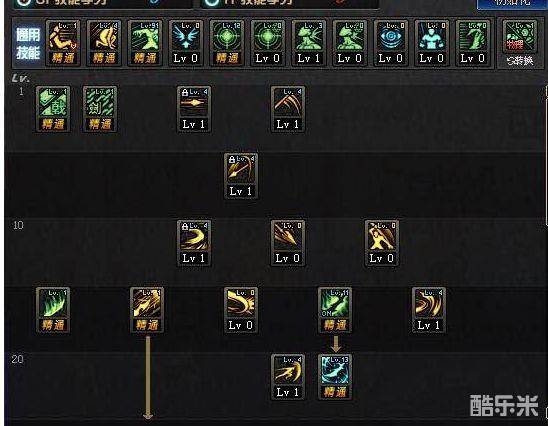Viewport: 548px width, 426px height.
Task: Click the physical conversion skill icon
Action: [x=520, y=43]
